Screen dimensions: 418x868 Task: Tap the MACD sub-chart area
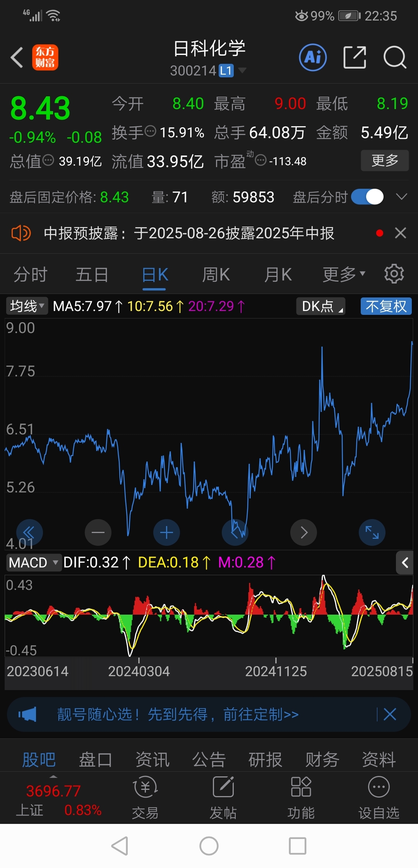pos(209,616)
